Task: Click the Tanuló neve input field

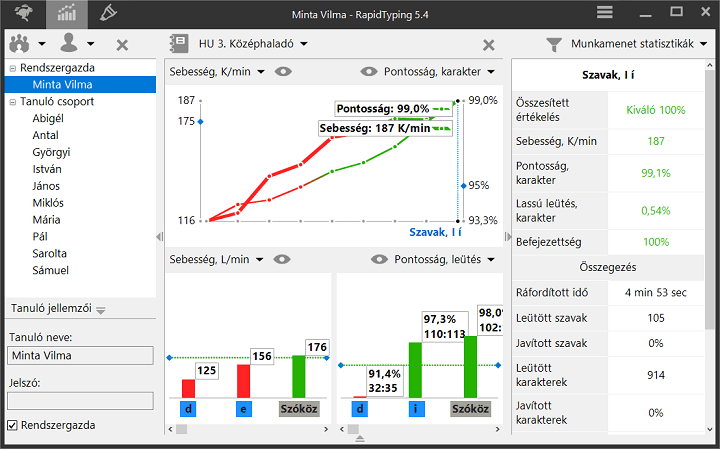Action: [80, 355]
